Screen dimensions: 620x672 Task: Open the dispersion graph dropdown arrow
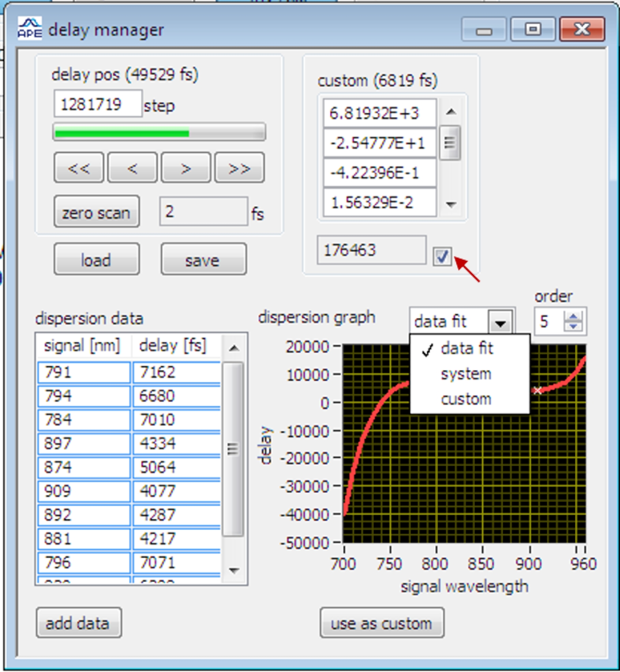500,323
